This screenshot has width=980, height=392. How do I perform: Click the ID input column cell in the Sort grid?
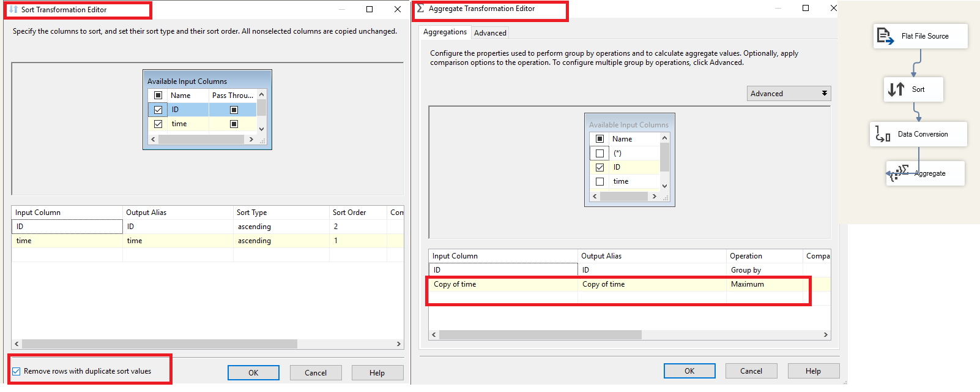coord(67,227)
